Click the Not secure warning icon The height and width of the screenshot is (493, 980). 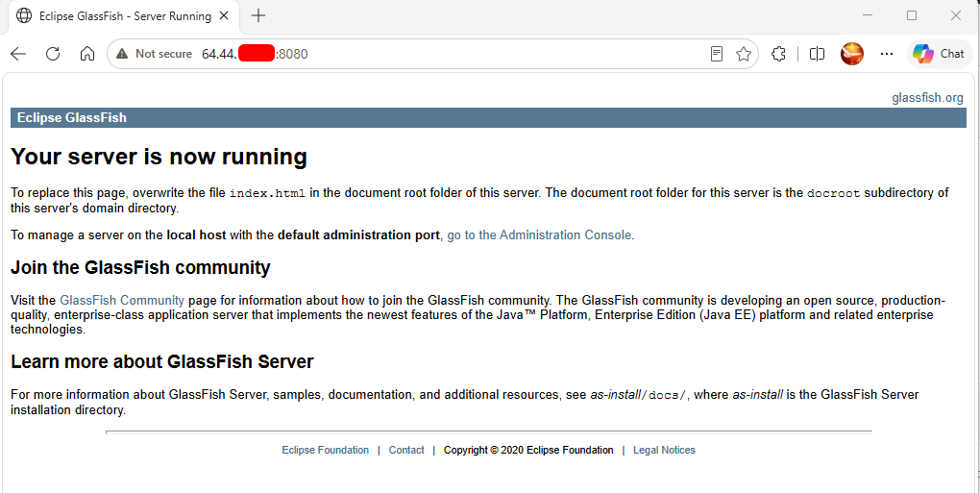tap(122, 54)
